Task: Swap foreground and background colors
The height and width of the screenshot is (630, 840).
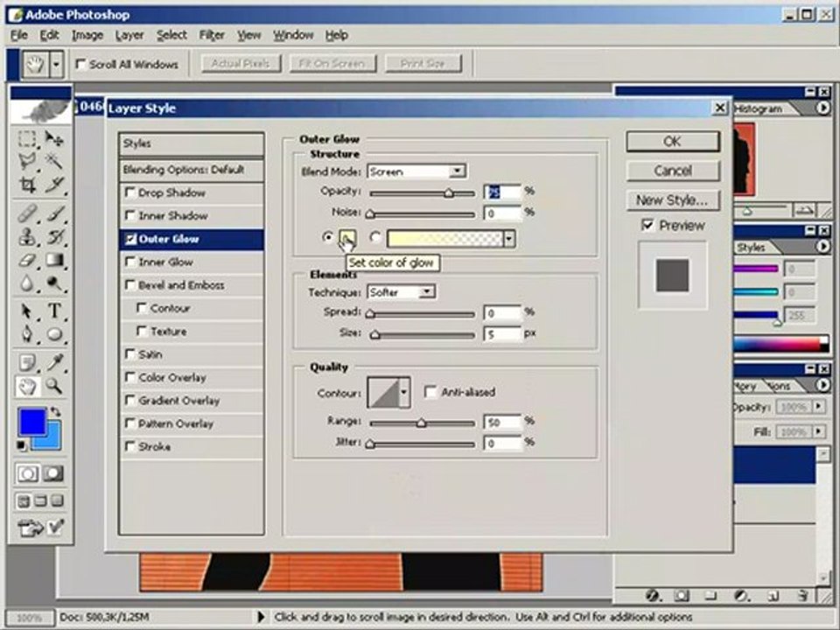Action: coord(55,412)
